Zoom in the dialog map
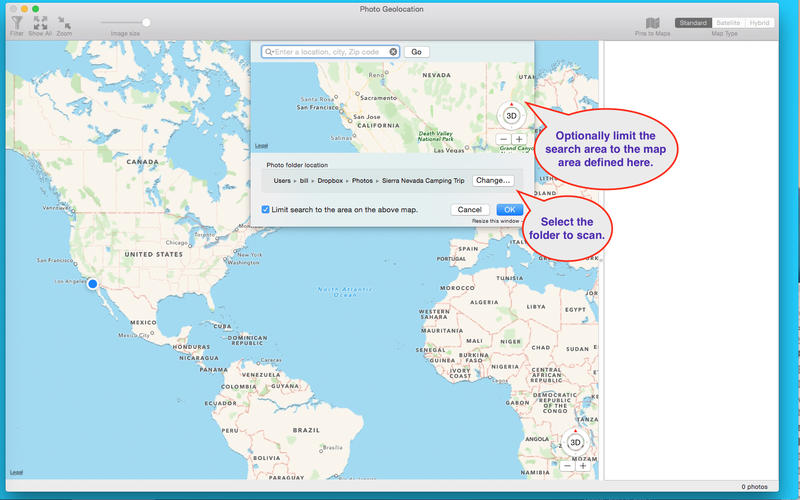Viewport: 800px width, 500px height. click(519, 139)
